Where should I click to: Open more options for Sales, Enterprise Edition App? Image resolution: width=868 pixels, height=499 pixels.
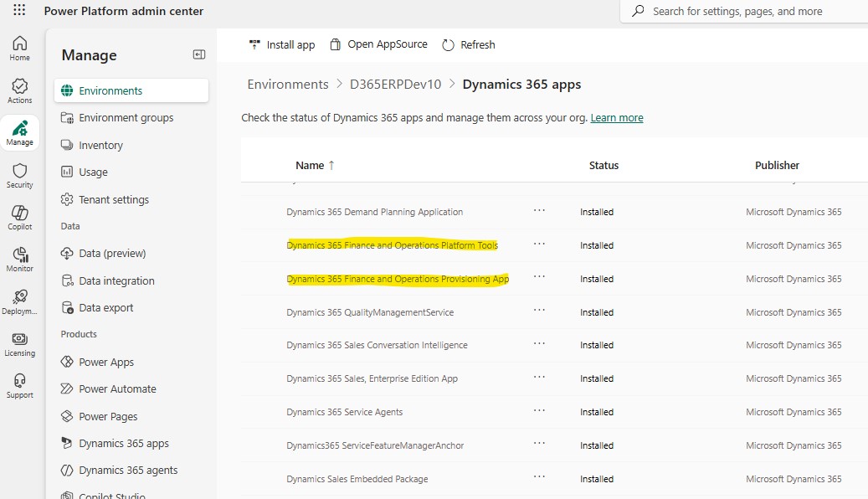539,377
